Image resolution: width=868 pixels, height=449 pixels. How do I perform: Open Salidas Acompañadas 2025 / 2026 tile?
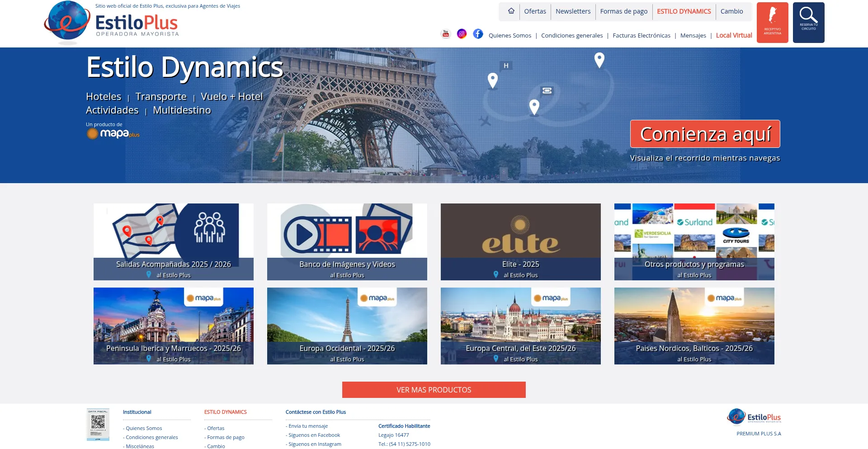pyautogui.click(x=173, y=242)
